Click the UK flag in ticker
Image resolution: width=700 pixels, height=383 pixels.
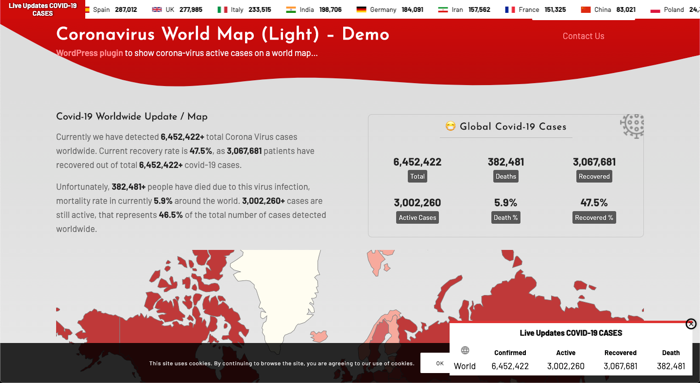coord(157,9)
